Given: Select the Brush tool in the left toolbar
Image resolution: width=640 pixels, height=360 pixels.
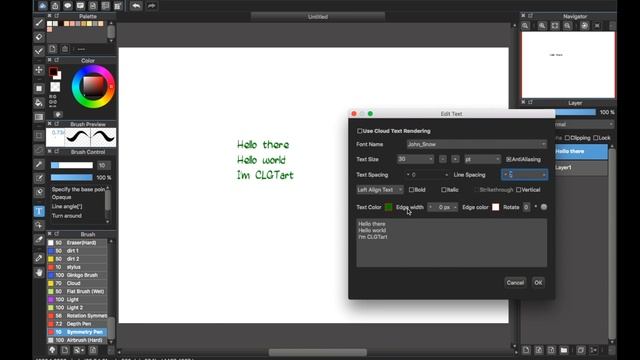Looking at the screenshot, I should pyautogui.click(x=39, y=23).
